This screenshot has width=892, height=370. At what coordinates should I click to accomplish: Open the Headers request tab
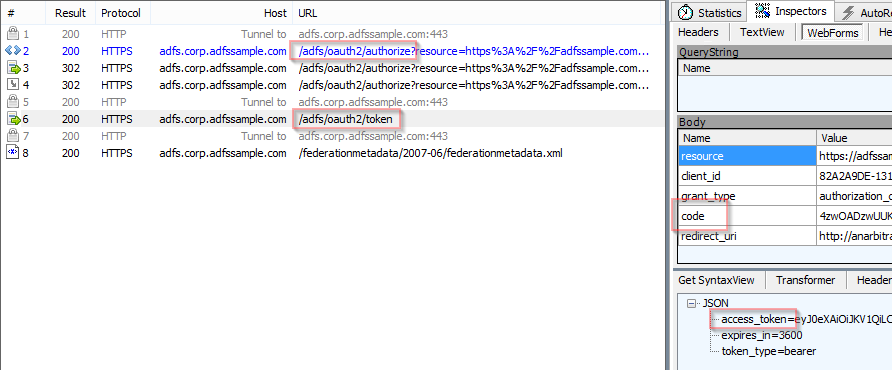point(698,32)
